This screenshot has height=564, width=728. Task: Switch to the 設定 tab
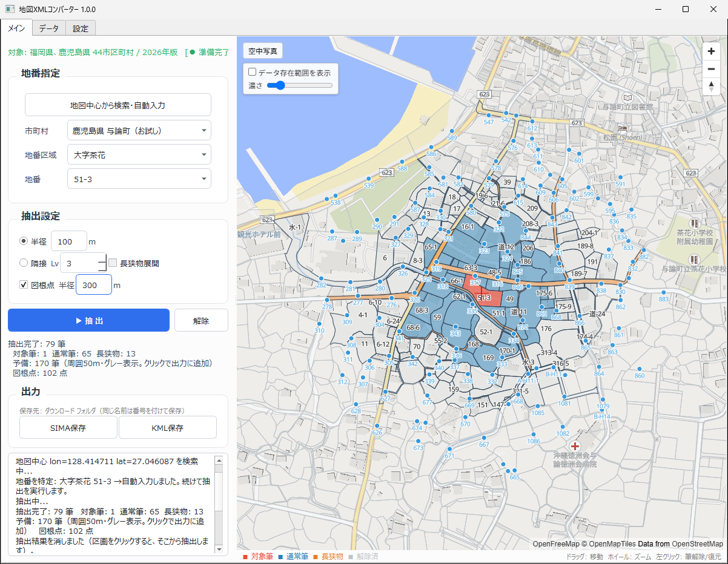[81, 28]
